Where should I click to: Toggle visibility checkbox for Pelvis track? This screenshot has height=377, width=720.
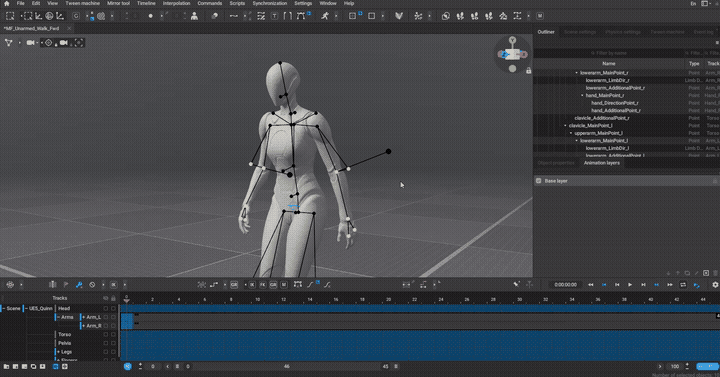pyautogui.click(x=106, y=343)
